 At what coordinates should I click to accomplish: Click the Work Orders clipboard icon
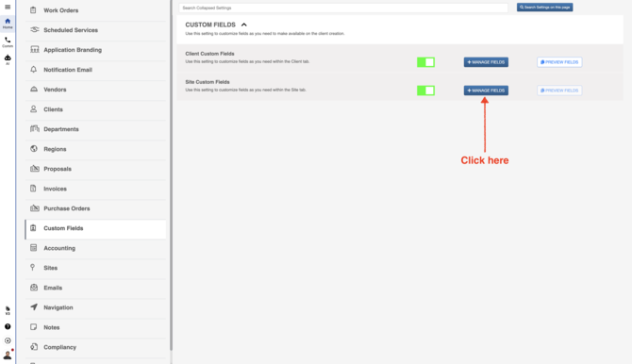click(x=33, y=10)
